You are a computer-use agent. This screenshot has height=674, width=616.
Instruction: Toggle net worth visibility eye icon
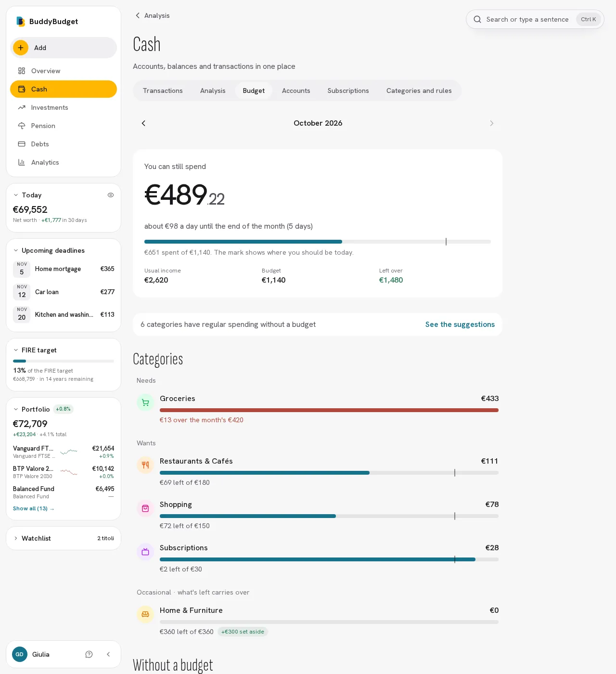click(111, 195)
